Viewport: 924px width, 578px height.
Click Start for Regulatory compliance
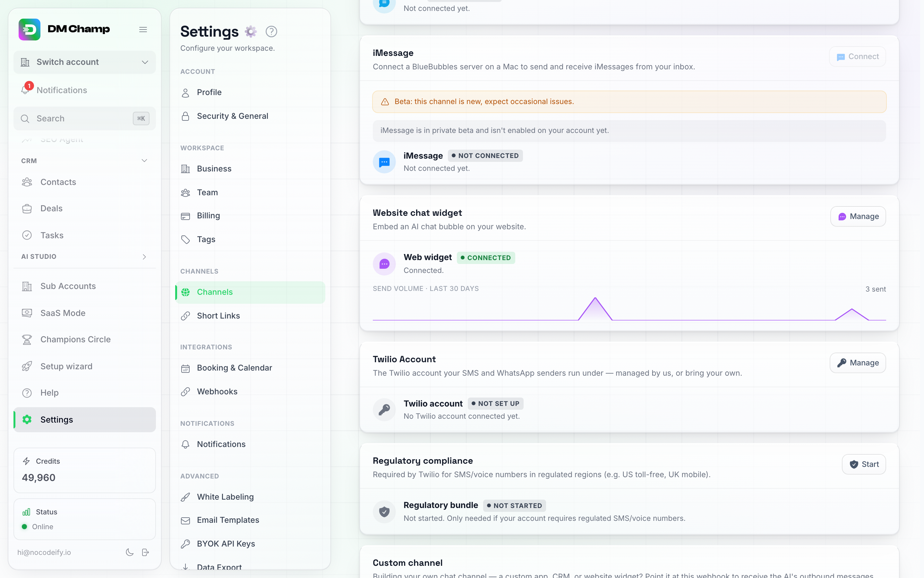click(x=864, y=464)
